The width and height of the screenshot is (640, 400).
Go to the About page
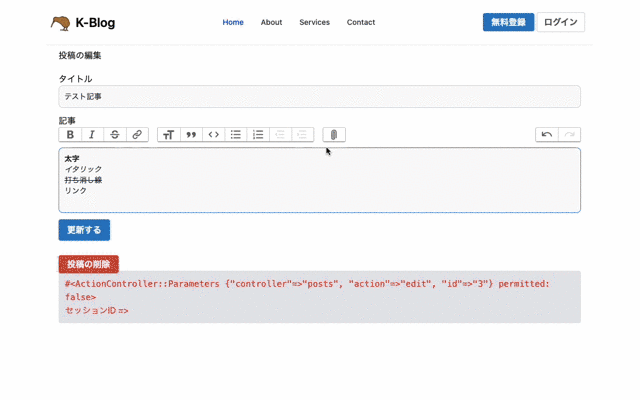(x=271, y=22)
